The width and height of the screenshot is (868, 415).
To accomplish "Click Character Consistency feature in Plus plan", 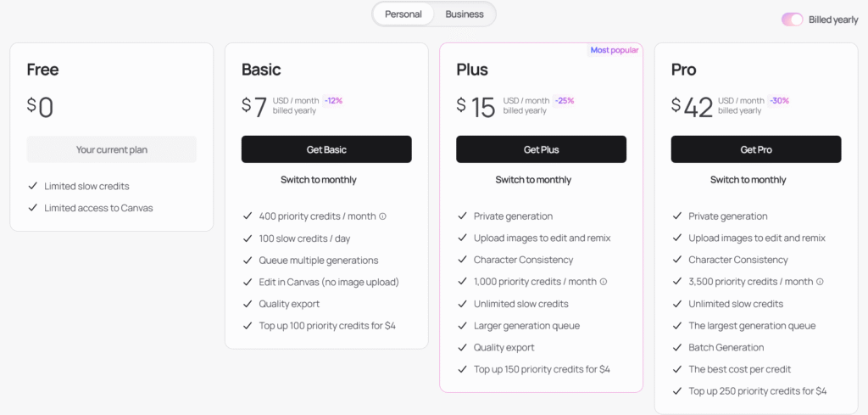I will (x=524, y=260).
